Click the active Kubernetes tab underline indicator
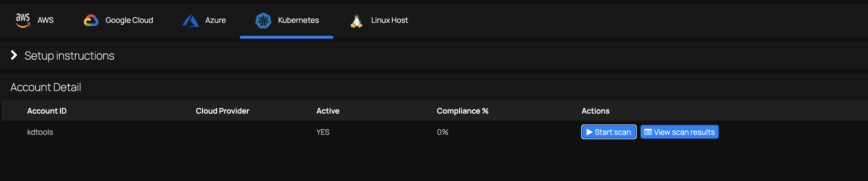This screenshot has height=181, width=868. click(x=287, y=37)
